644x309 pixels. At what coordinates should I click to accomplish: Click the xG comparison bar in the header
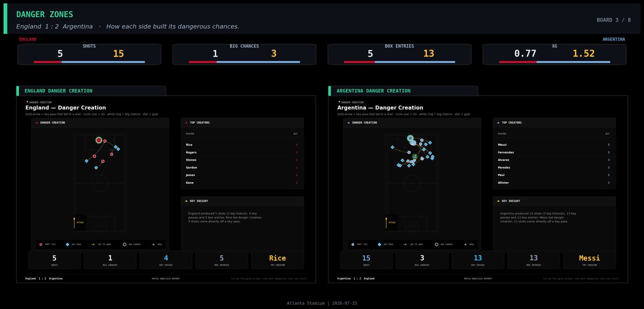(554, 62)
